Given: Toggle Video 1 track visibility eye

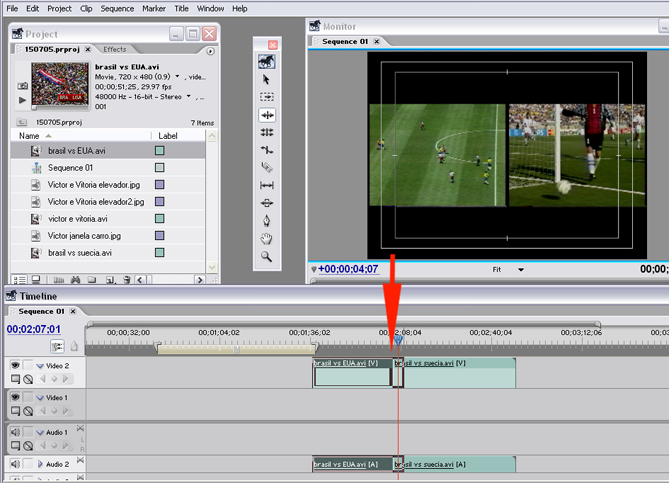Looking at the screenshot, I should click(x=15, y=397).
